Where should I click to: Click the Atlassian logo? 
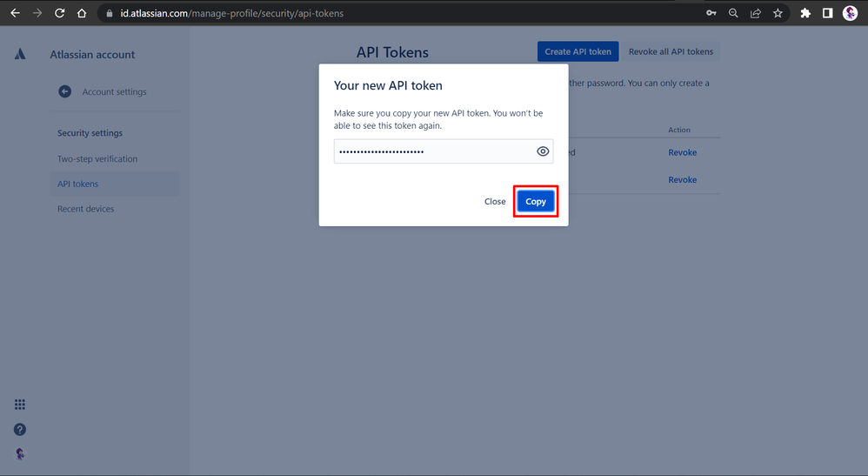point(20,54)
